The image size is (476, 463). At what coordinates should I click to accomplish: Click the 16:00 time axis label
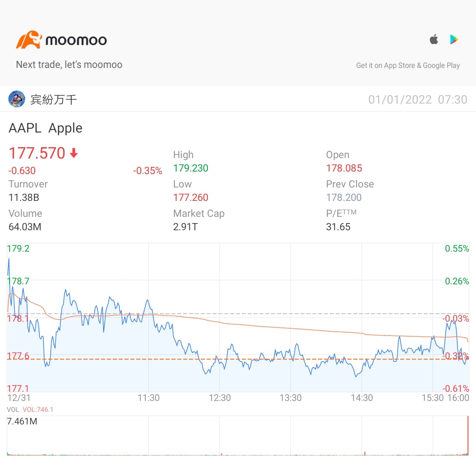pos(458,398)
